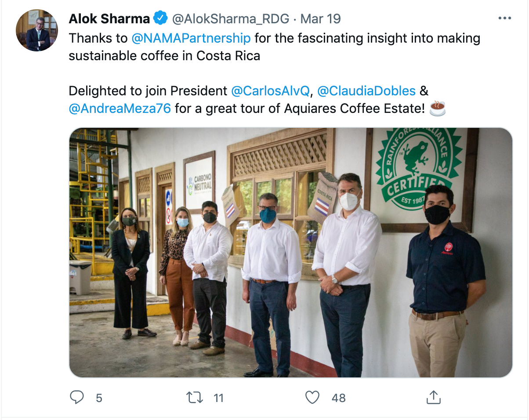This screenshot has height=420, width=529.
Task: Click the "sustainable coffee in Costa Rica" text
Action: (x=164, y=56)
